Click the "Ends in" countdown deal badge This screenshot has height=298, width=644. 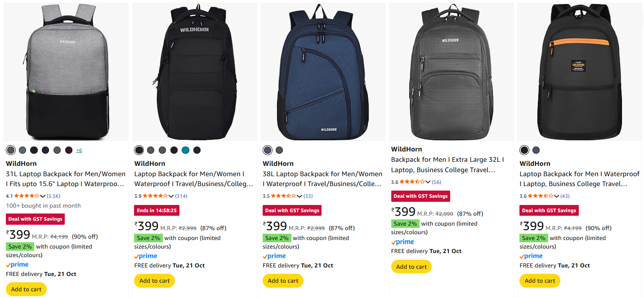coord(157,210)
